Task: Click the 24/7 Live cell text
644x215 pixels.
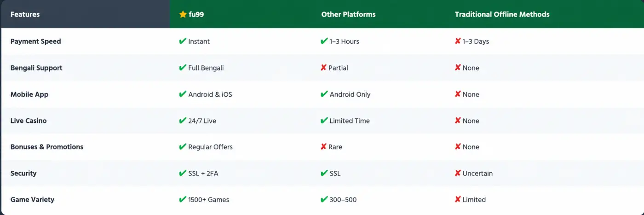Action: pos(202,121)
